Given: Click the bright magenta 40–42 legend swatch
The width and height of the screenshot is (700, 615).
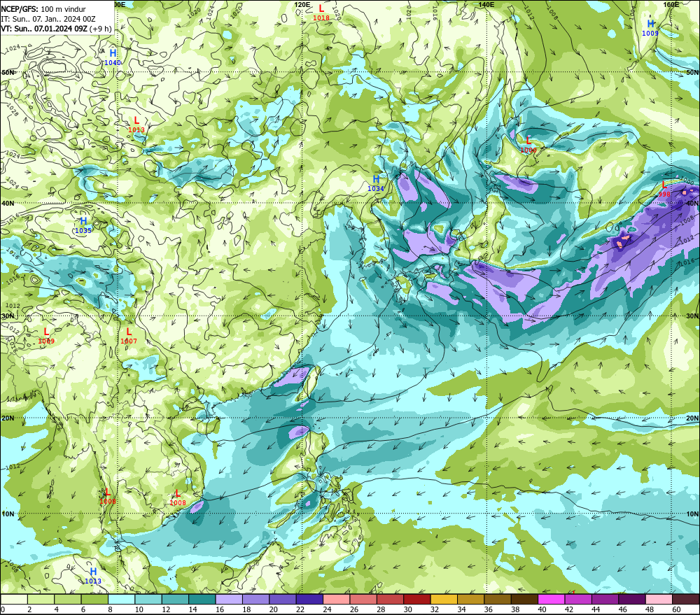Looking at the screenshot, I should coord(552,599).
